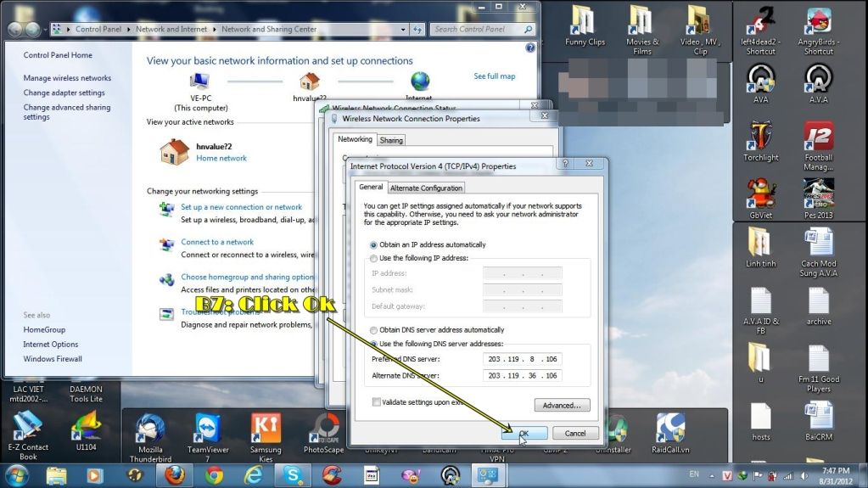Expand breadcrumb arrow after Network and Internet
This screenshot has width=868, height=488.
tap(216, 29)
